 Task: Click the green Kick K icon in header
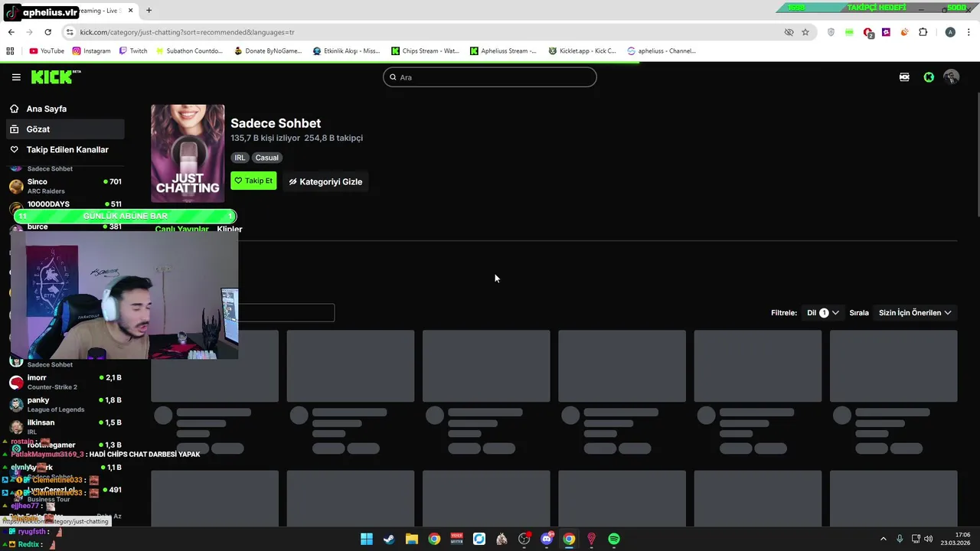click(929, 77)
